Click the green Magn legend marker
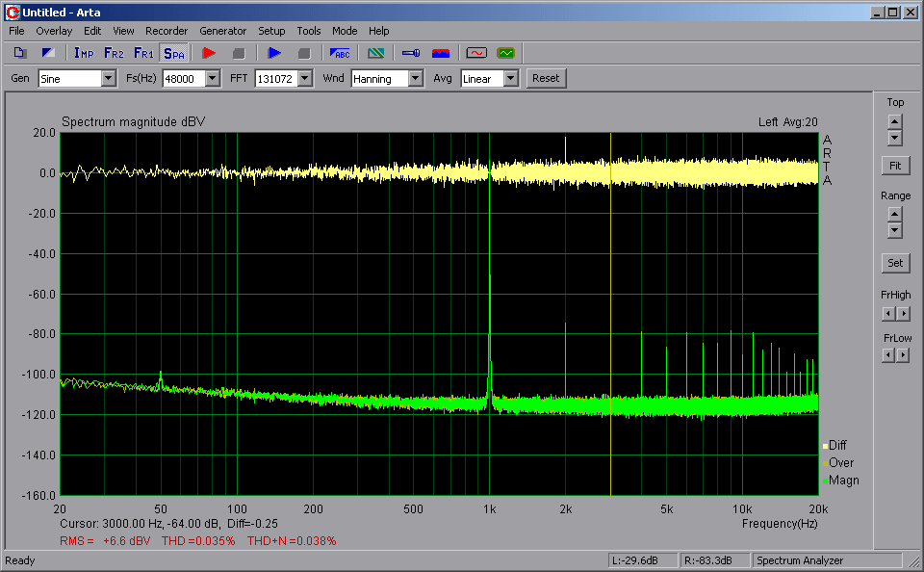The width and height of the screenshot is (924, 572). point(824,481)
